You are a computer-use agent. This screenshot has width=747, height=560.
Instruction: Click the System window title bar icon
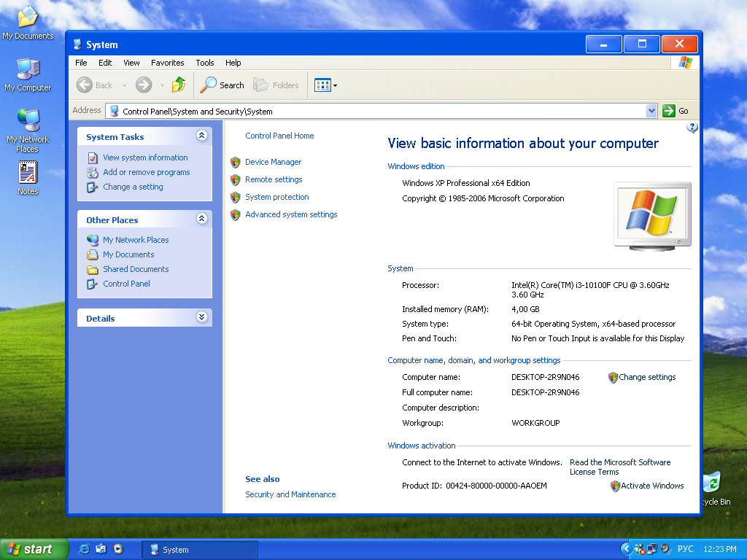click(77, 44)
